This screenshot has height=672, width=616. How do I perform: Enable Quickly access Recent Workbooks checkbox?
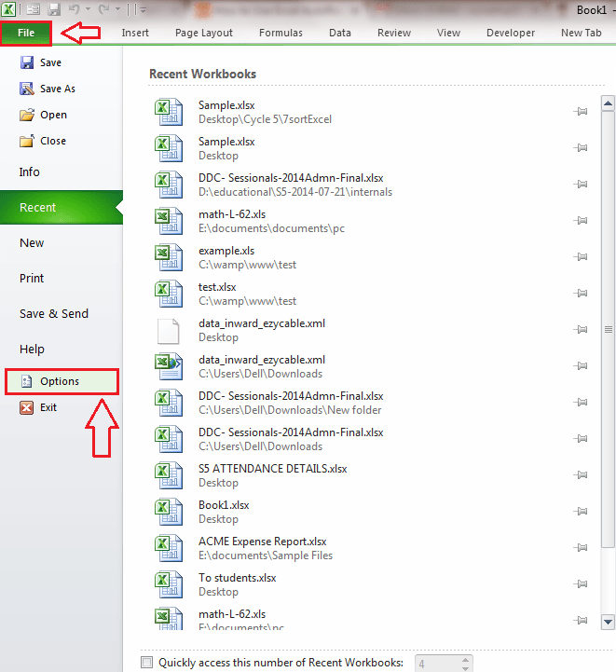click(146, 663)
